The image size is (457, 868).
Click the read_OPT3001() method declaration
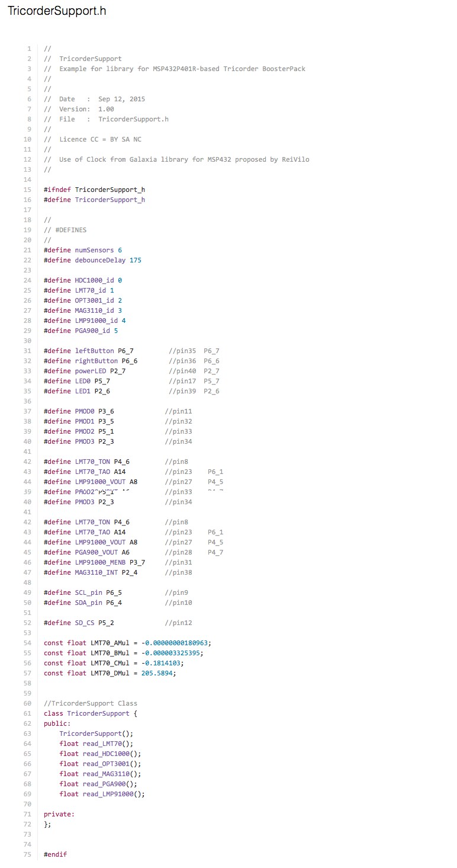click(x=100, y=764)
